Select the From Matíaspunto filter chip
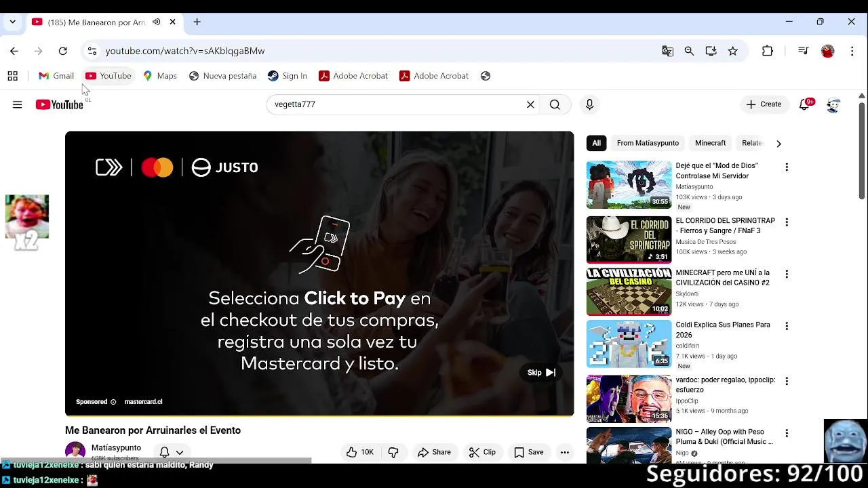This screenshot has height=488, width=868. 648,143
